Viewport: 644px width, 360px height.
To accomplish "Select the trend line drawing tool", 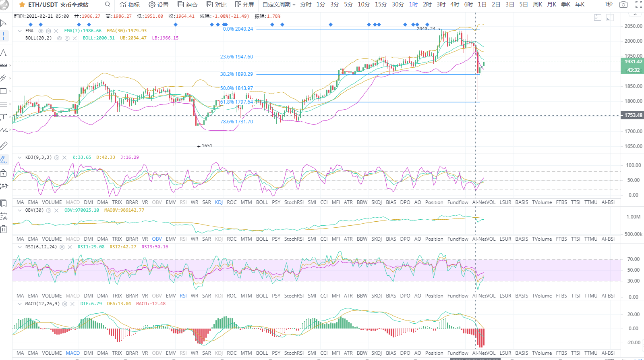I will pyautogui.click(x=4, y=78).
